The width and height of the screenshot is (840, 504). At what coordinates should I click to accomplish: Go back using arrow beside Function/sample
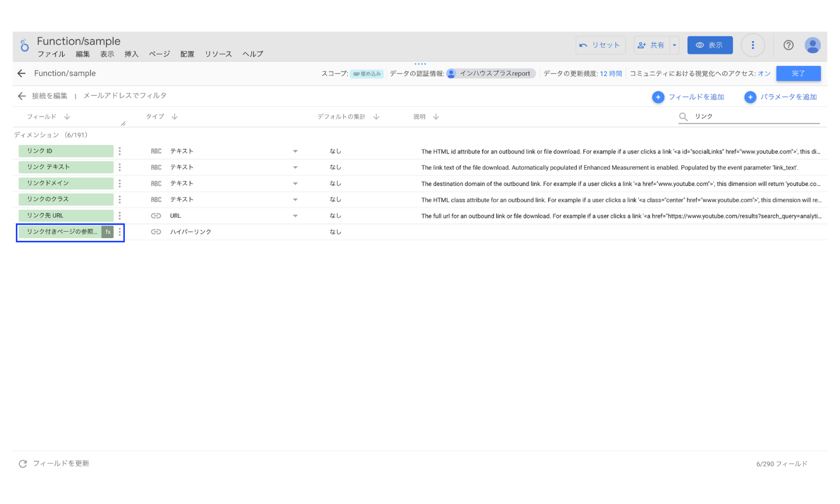22,73
